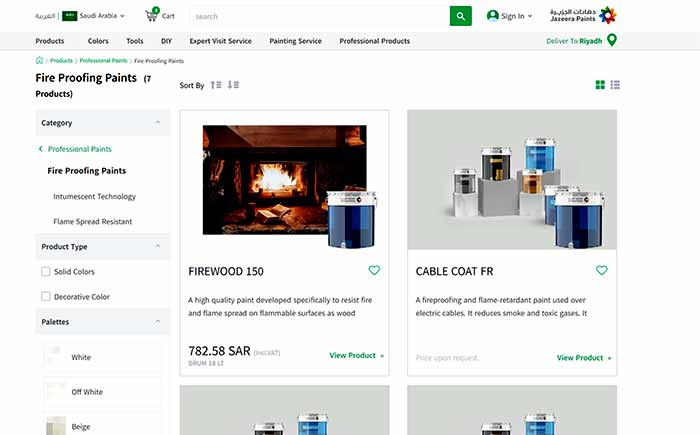Open Painting Service menu item
Screen dimensions: 700x435
coord(296,41)
